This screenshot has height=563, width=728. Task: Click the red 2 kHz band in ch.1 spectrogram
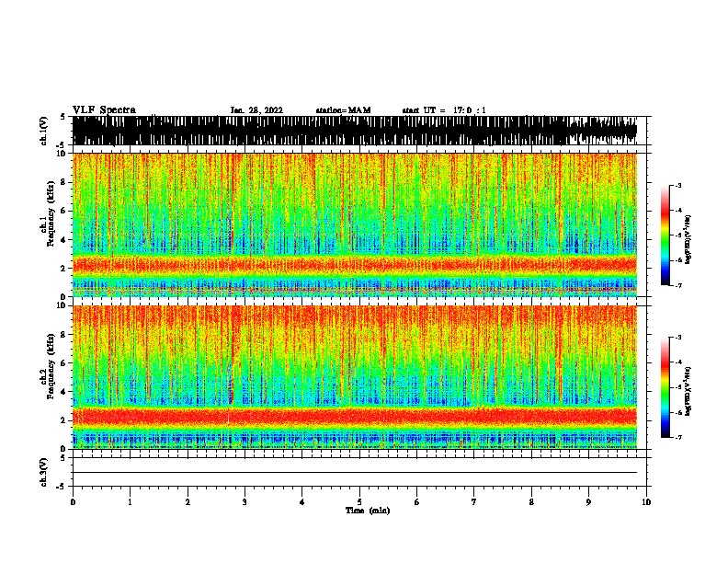(x=355, y=265)
